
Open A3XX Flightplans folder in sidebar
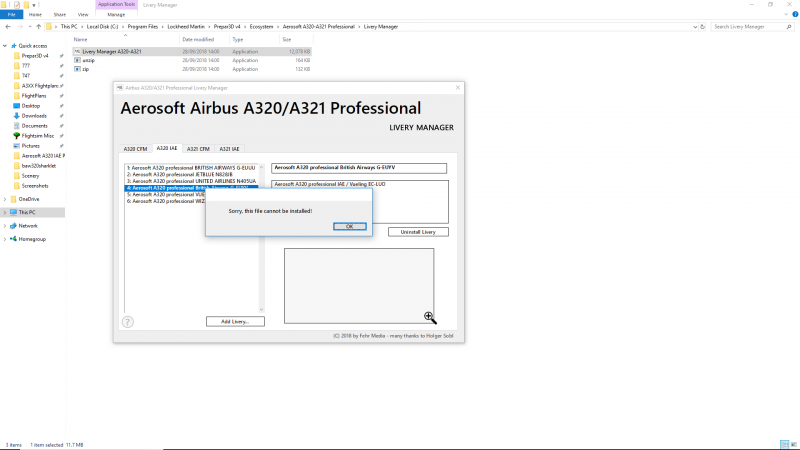click(x=40, y=86)
